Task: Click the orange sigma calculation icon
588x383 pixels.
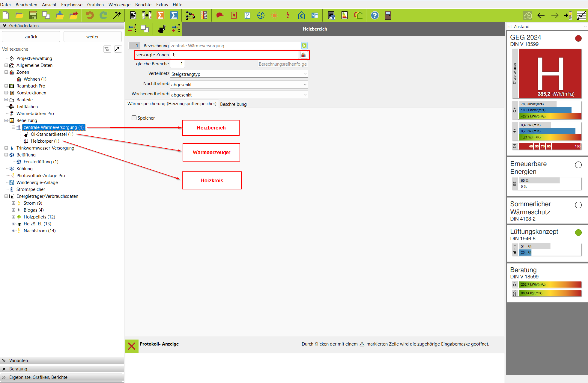Action: click(160, 15)
